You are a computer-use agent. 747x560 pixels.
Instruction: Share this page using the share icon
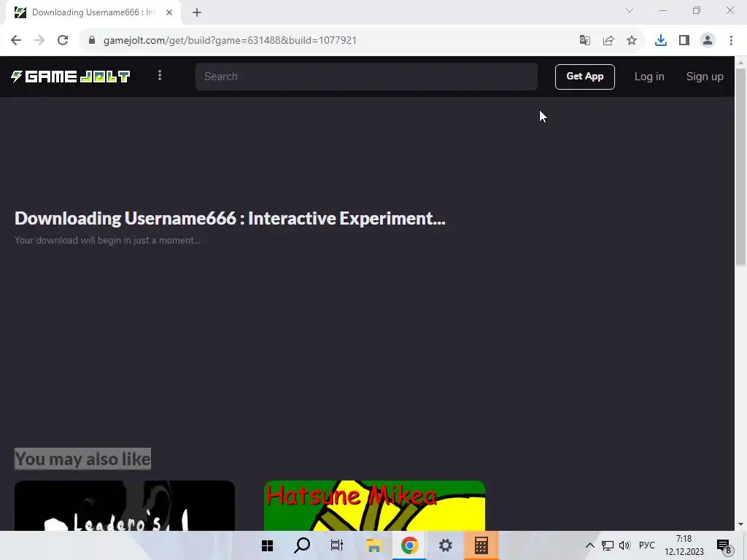coord(608,41)
